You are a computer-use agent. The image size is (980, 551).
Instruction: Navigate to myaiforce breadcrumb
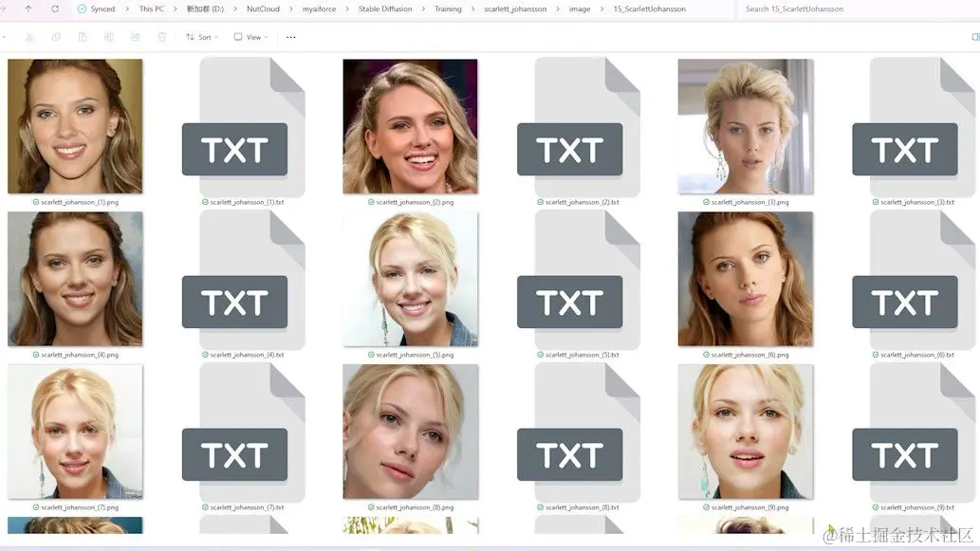(x=319, y=9)
